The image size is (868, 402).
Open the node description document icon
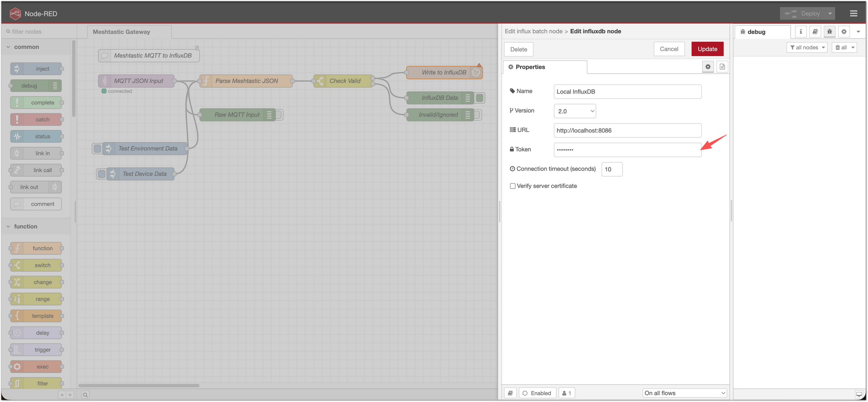[x=722, y=67]
